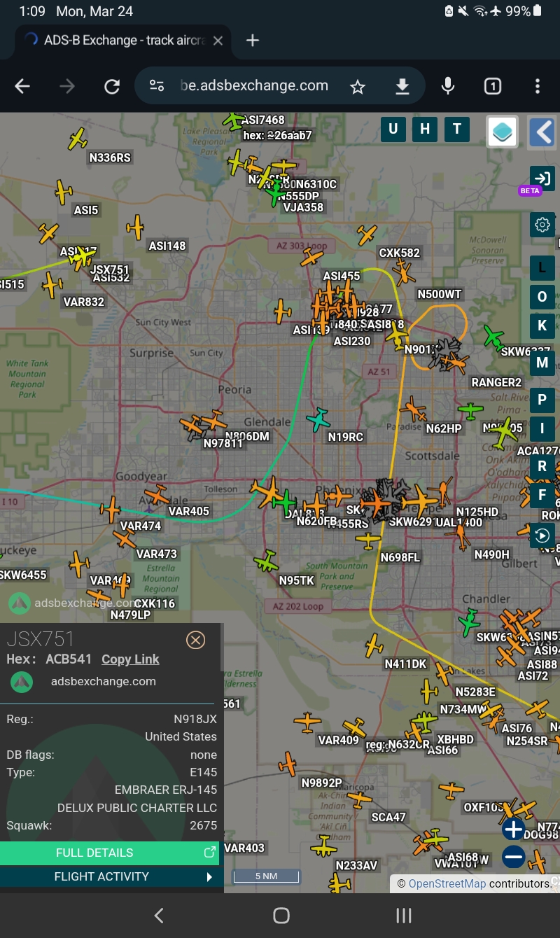The width and height of the screenshot is (560, 938).
Task: Click the Android back navigation button
Action: click(x=159, y=916)
